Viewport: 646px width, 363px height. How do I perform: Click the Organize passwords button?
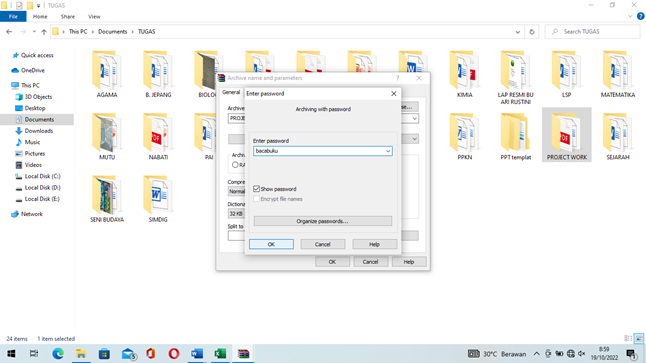323,221
